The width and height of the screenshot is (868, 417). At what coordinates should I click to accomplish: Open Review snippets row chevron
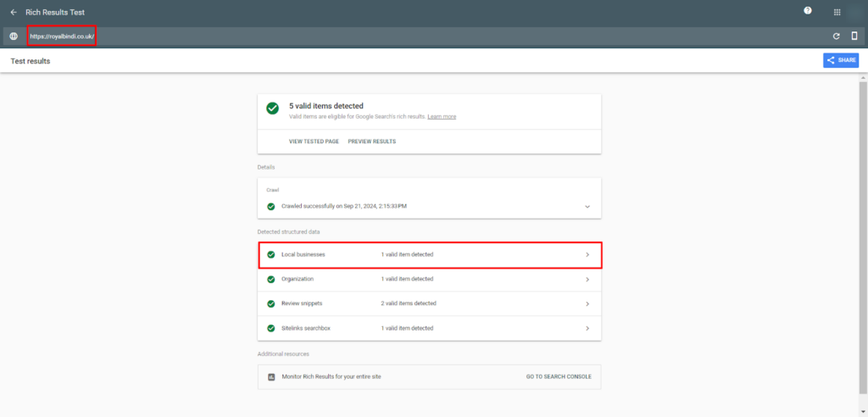point(587,304)
